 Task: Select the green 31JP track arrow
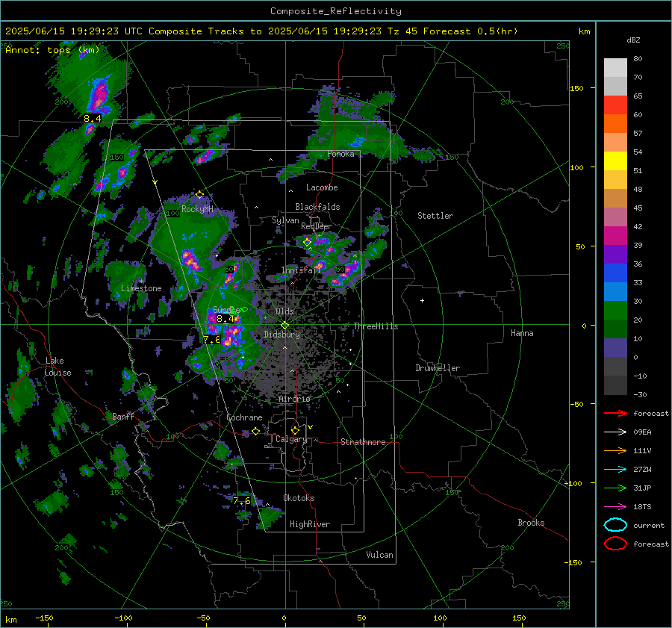(615, 488)
